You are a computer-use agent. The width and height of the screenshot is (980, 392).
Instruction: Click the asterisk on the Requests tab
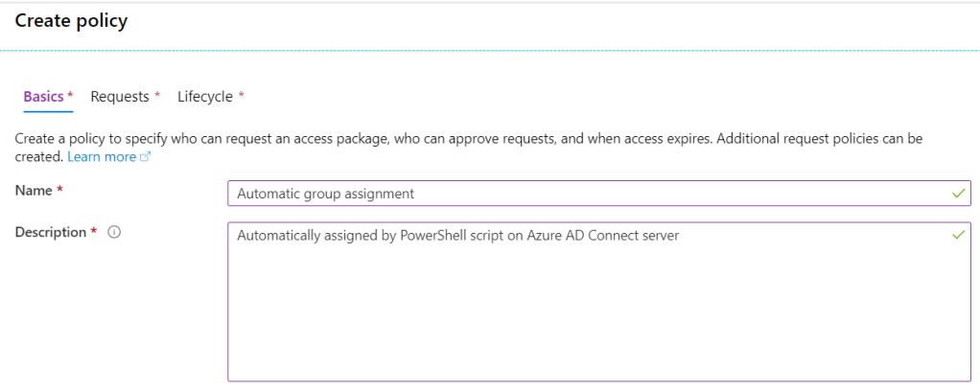[x=157, y=96]
